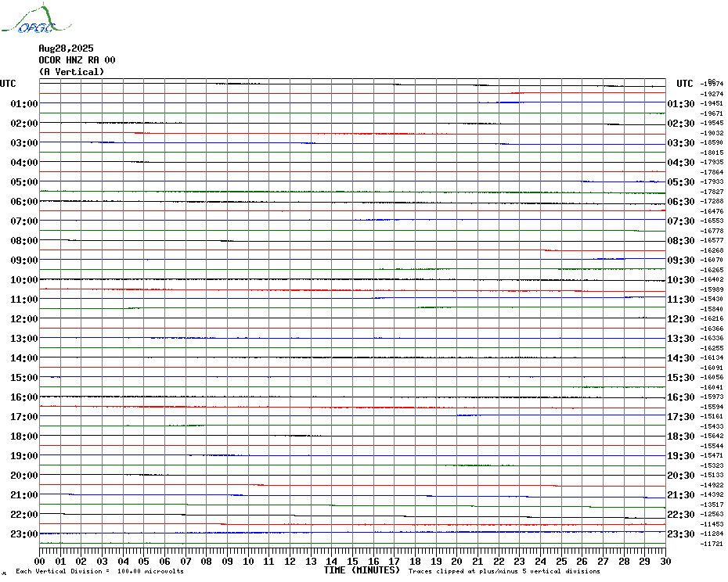Click the left "10:00" time label

click(x=24, y=280)
